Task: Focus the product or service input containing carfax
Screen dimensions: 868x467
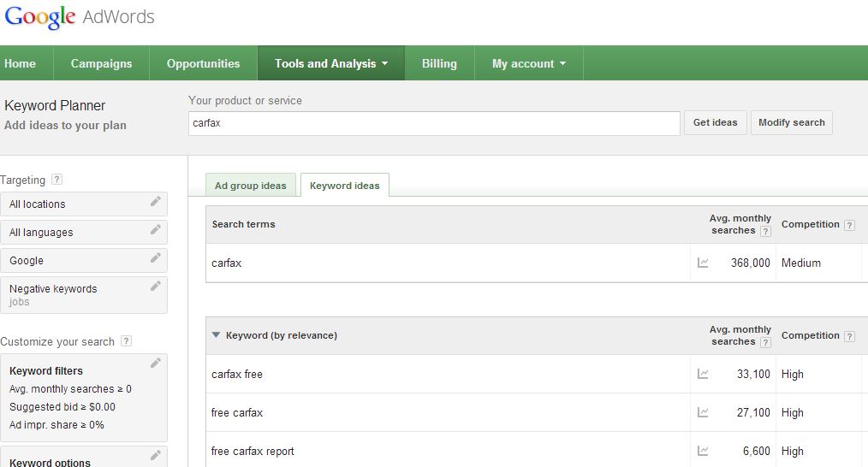Action: tap(434, 123)
